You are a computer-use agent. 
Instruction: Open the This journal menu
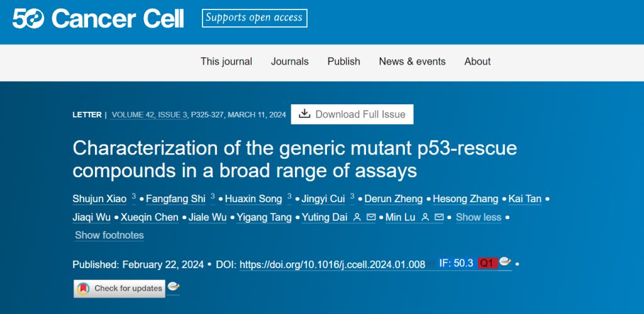(x=226, y=62)
